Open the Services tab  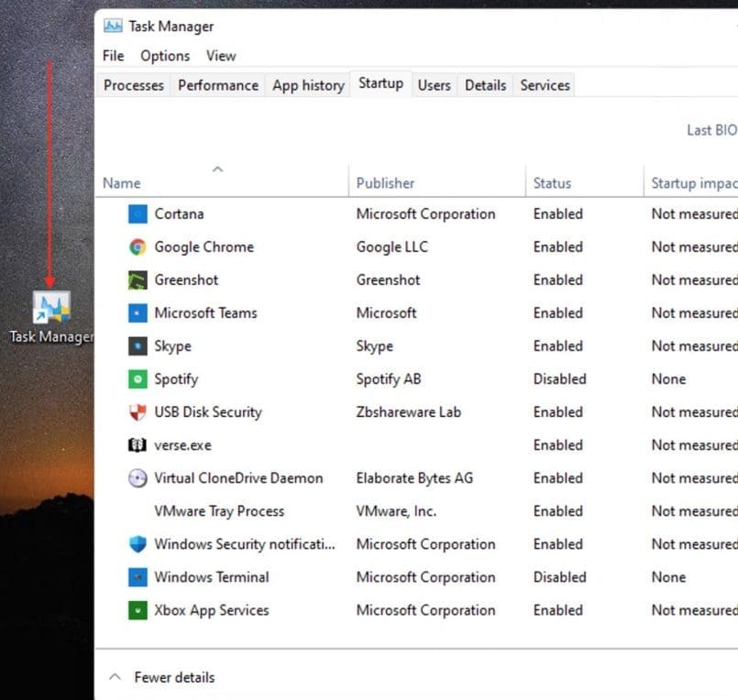coord(545,85)
